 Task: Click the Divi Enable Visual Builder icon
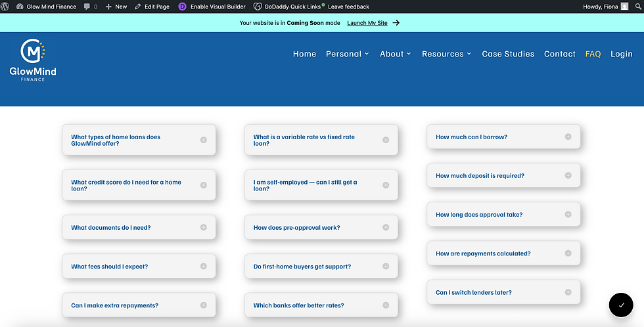(x=183, y=7)
